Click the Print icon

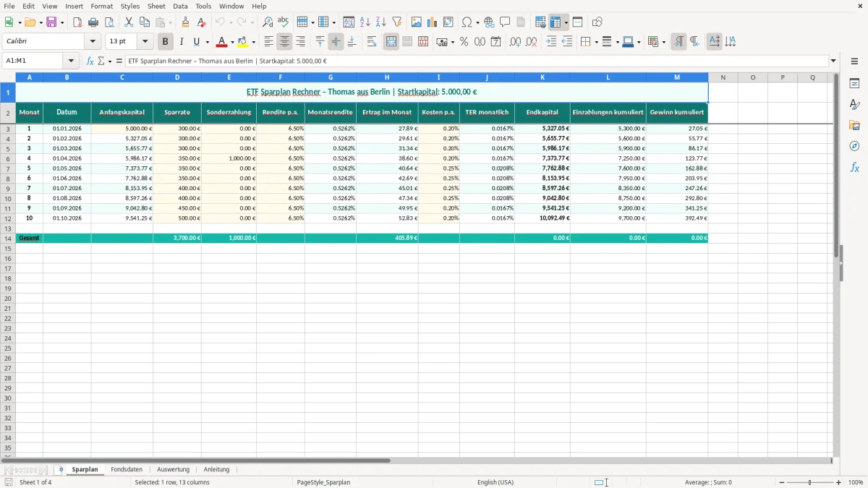[93, 22]
